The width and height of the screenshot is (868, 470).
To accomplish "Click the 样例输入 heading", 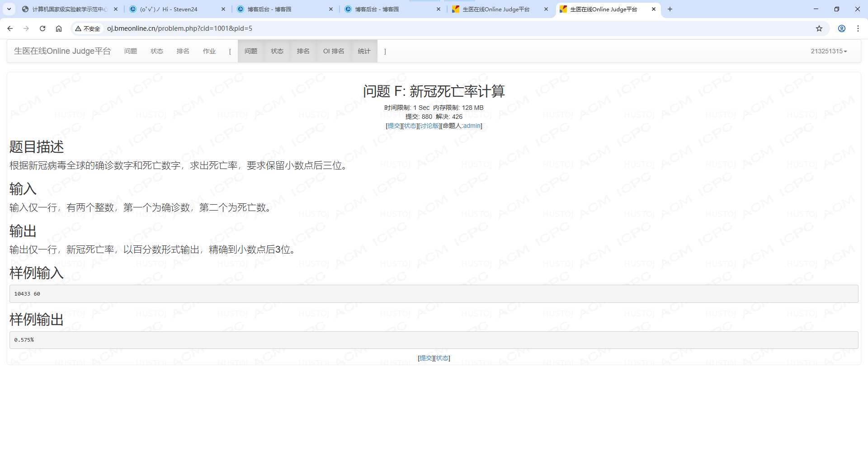I will pos(37,273).
